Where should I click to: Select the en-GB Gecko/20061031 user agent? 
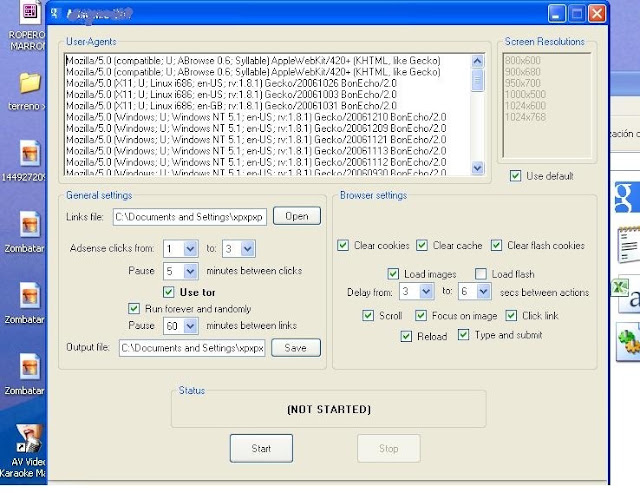point(231,106)
